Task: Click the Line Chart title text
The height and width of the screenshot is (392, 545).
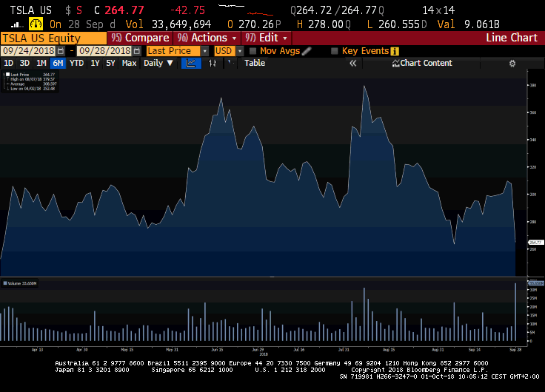Action: click(512, 38)
